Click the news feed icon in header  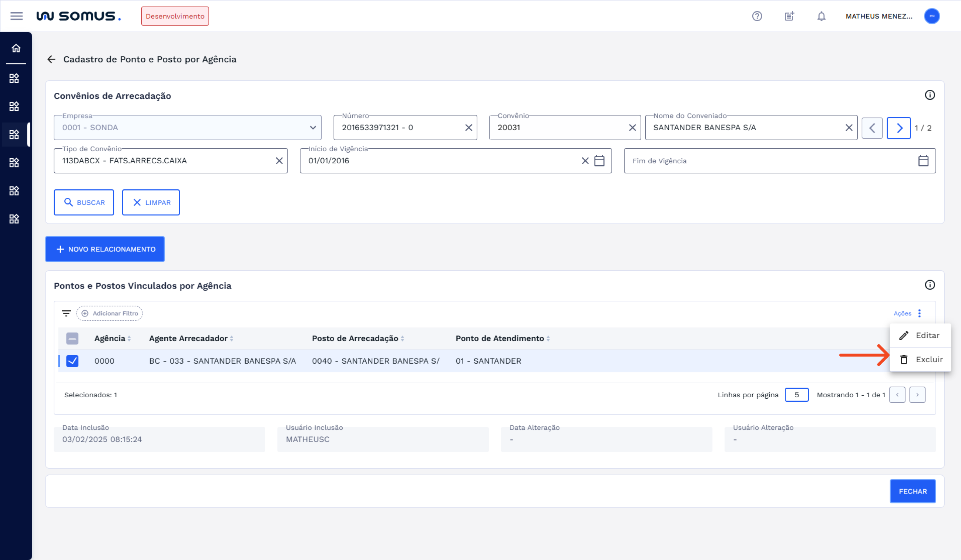coord(789,16)
